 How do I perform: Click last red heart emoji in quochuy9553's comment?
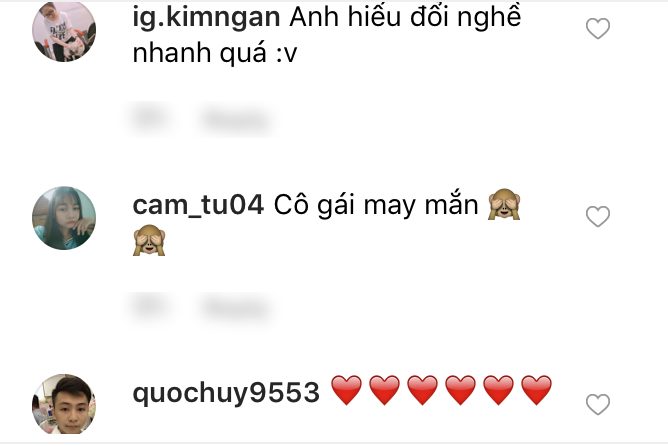536,390
